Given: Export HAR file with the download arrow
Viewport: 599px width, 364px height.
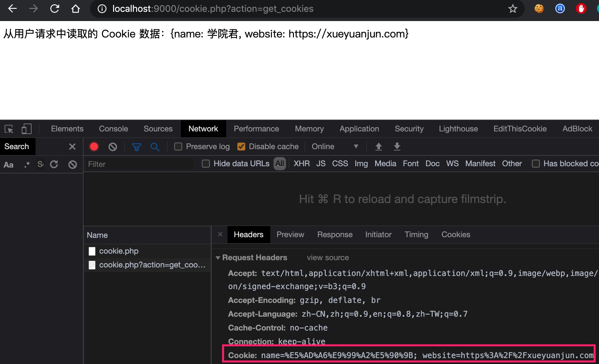Looking at the screenshot, I should pos(397,147).
